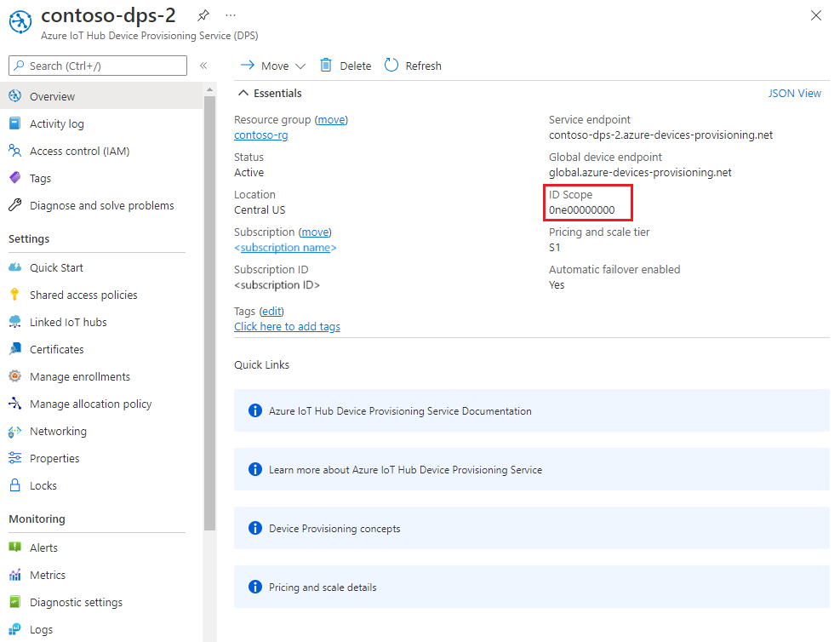The height and width of the screenshot is (642, 840).
Task: Open the Certificates page icon
Action: (14, 349)
